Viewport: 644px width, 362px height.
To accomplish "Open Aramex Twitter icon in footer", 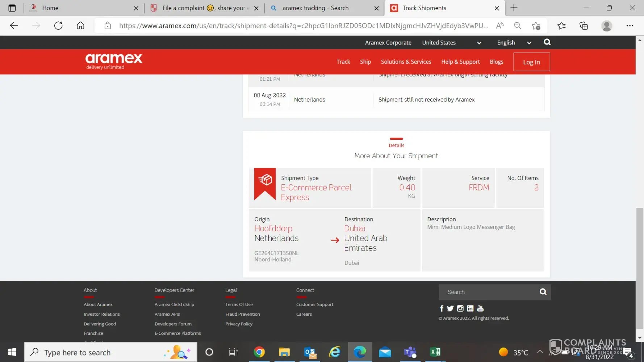I will (450, 308).
